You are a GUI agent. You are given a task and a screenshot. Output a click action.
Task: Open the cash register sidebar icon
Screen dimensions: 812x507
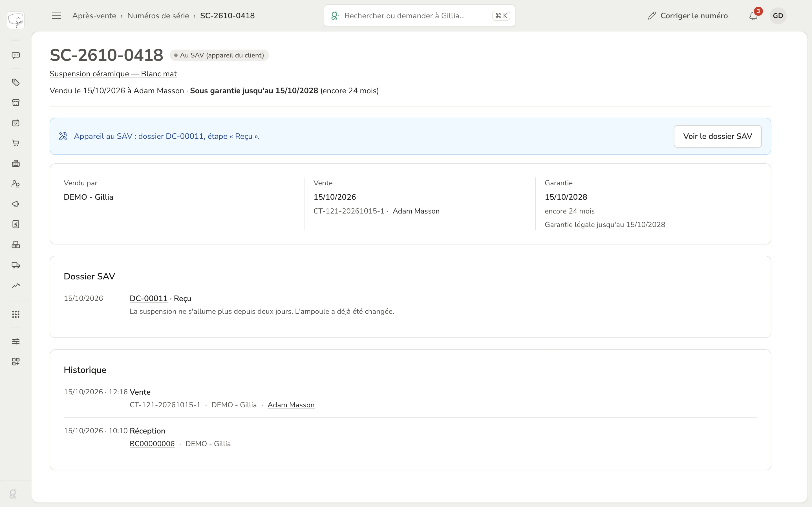tap(16, 164)
